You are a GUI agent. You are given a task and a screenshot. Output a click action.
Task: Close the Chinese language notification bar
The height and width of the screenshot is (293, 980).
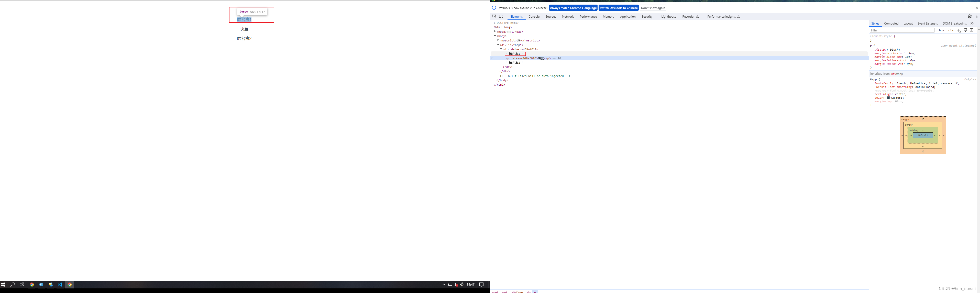click(x=977, y=8)
